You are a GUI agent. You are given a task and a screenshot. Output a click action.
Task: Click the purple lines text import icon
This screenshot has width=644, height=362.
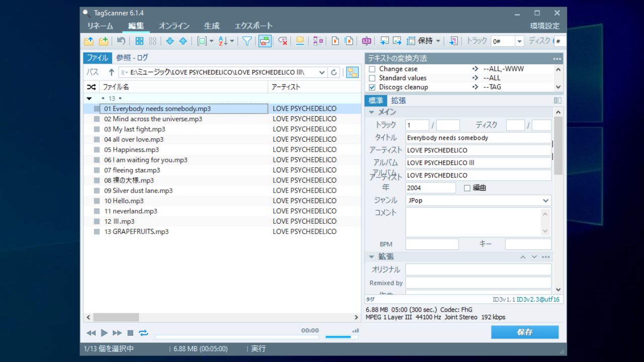(x=453, y=41)
